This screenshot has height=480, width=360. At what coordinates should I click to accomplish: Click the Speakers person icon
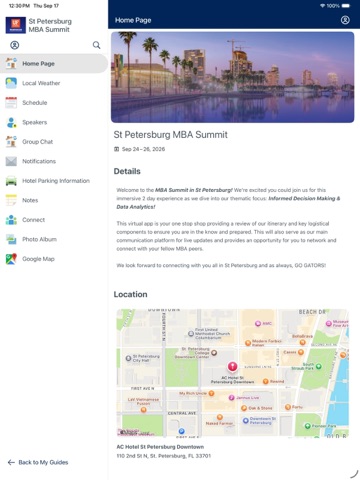coord(11,122)
